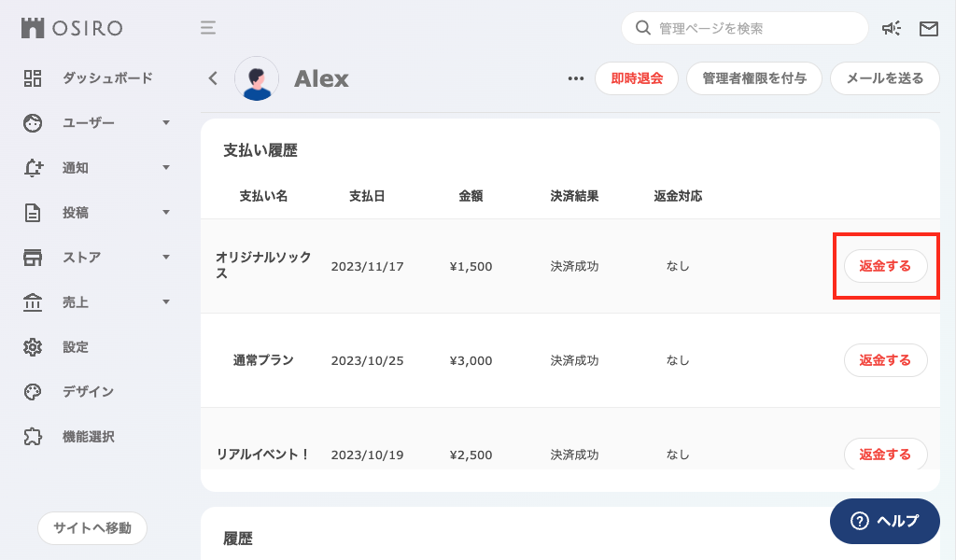The height and width of the screenshot is (560, 956).
Task: Expand the ストア submenu
Action: tap(166, 258)
